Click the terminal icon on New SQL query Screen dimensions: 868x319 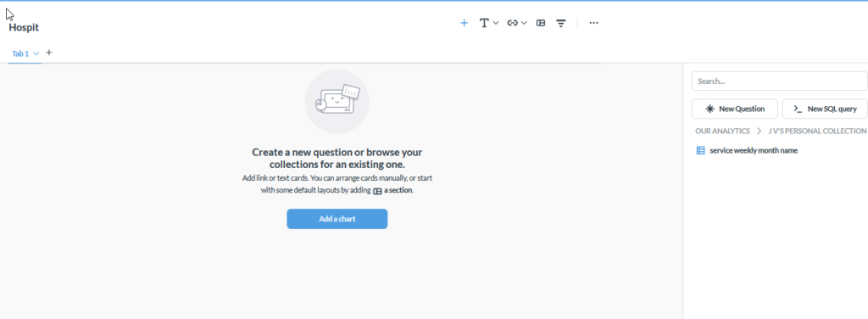(798, 109)
